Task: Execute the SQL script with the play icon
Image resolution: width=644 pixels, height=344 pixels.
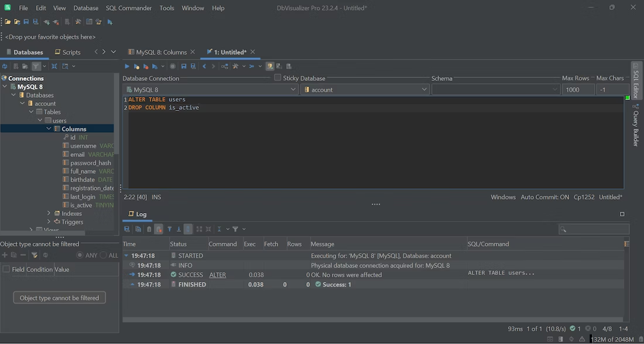Action: tap(126, 66)
